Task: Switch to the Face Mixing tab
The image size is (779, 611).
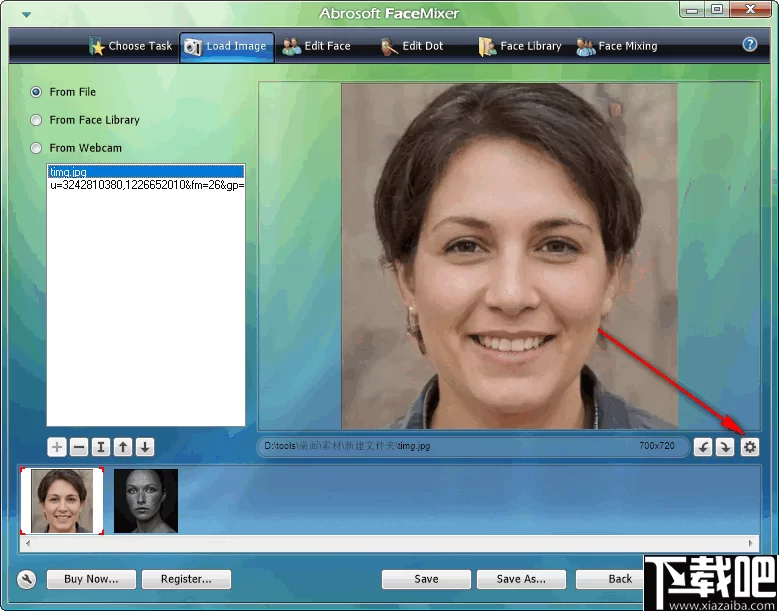Action: click(617, 46)
